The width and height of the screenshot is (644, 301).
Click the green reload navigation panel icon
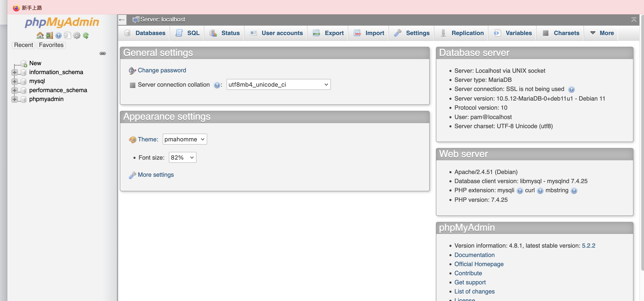coord(86,36)
